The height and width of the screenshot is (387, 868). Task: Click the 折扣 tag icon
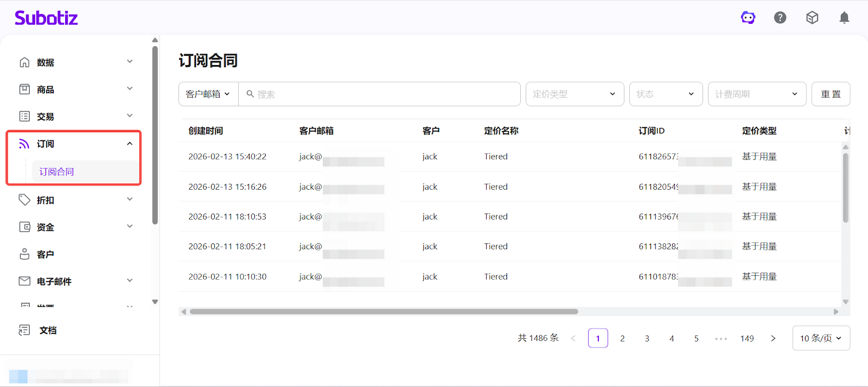(x=24, y=200)
